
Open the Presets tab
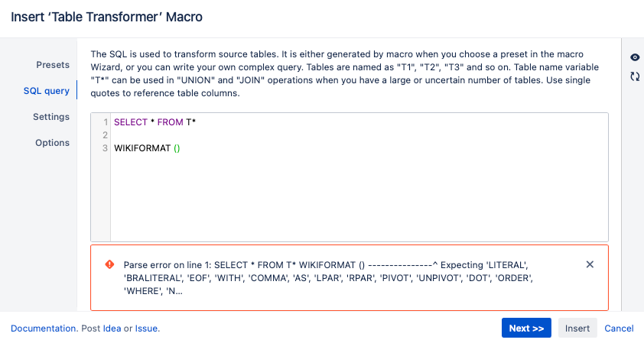[x=53, y=65]
